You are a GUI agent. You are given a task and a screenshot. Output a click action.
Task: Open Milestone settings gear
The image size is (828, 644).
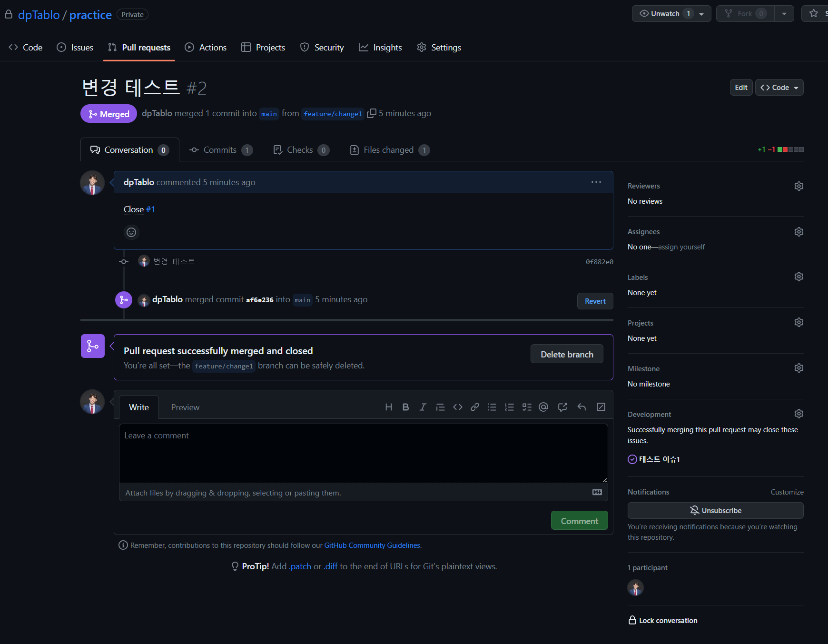coord(799,368)
